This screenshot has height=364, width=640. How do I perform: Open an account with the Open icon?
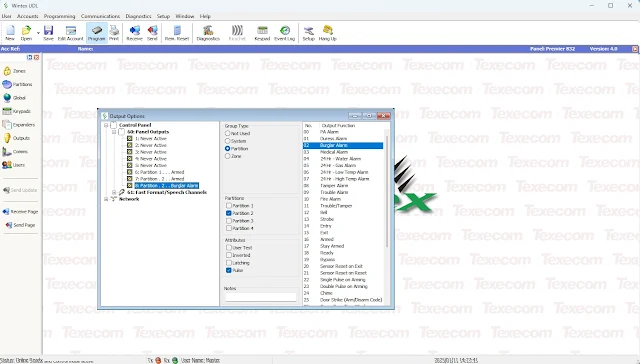pyautogui.click(x=26, y=33)
